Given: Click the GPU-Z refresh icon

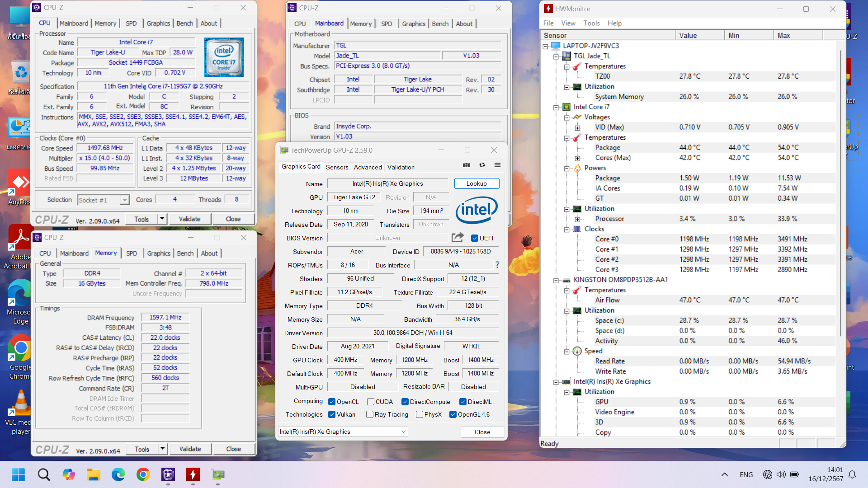Looking at the screenshot, I should 482,165.
